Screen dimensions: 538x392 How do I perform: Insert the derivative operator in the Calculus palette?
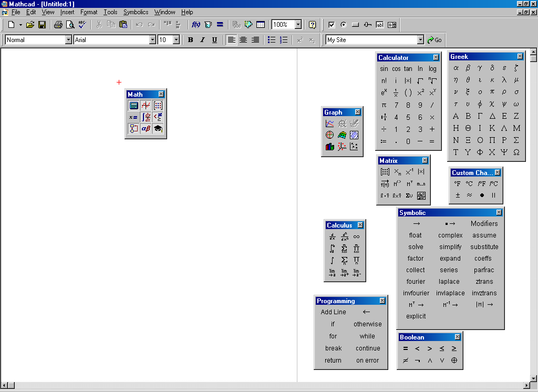(x=332, y=236)
